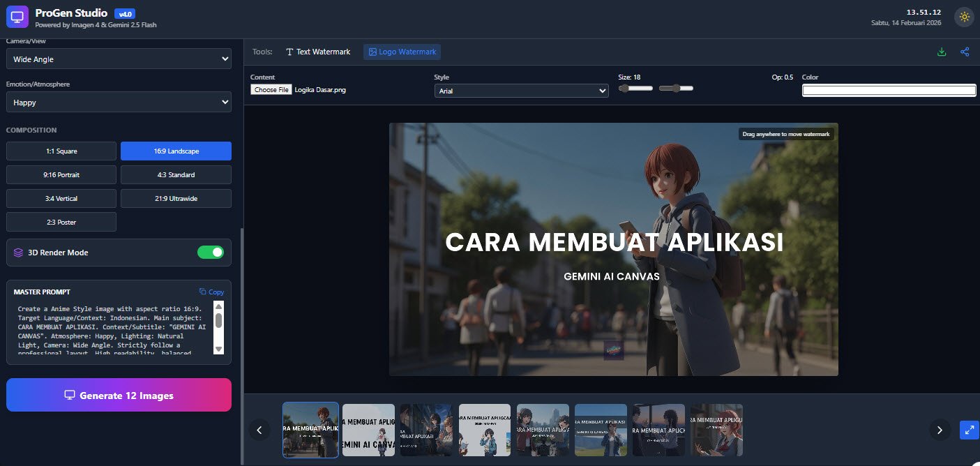This screenshot has height=466, width=980.
Task: Click the main preview image
Action: click(614, 250)
